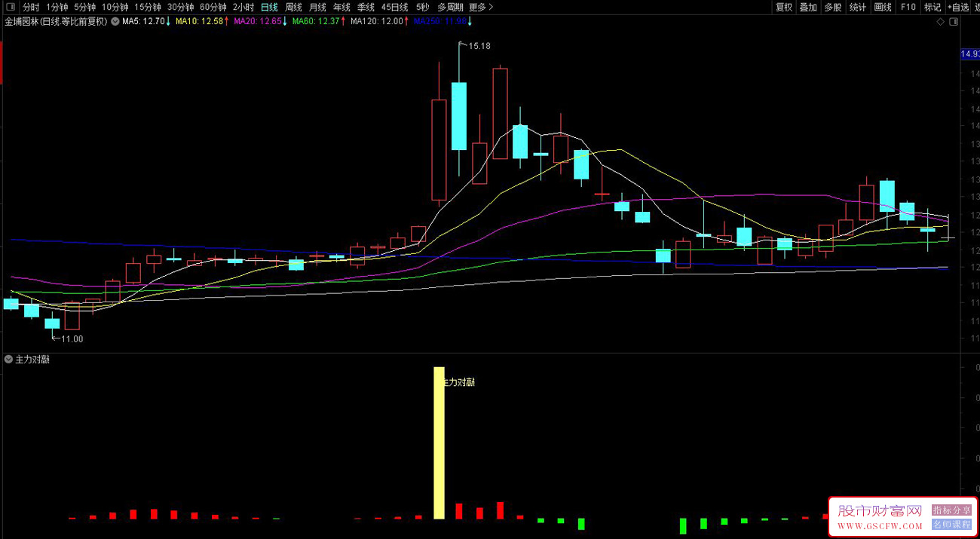Screen dimensions: 980x539
Task: Click the 15.18 high price label
Action: (479, 46)
